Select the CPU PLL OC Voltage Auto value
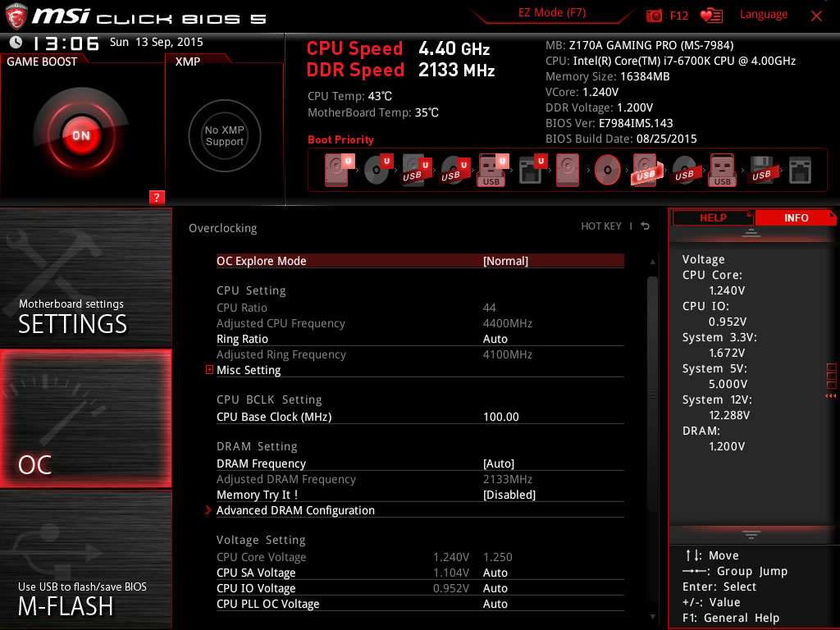Image resolution: width=840 pixels, height=630 pixels. [495, 604]
